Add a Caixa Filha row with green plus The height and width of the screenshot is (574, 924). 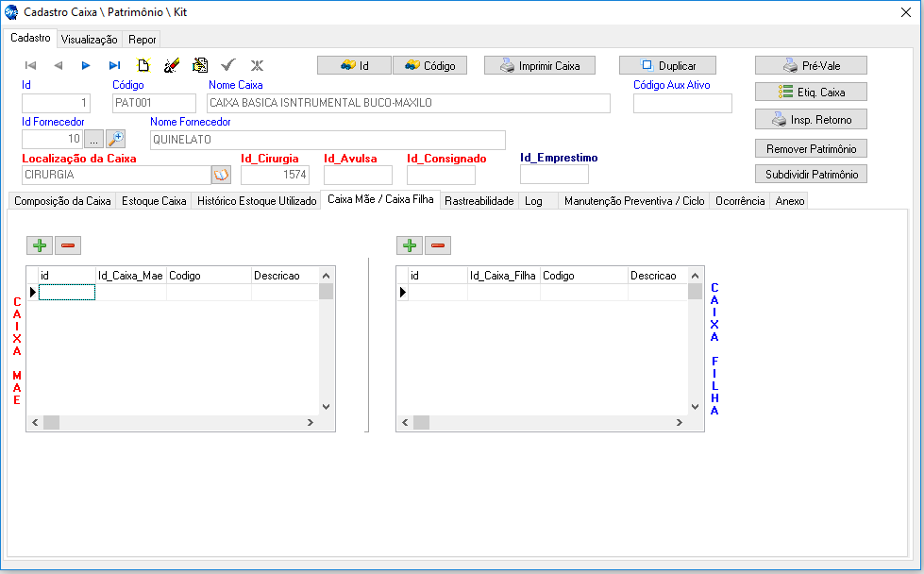410,245
